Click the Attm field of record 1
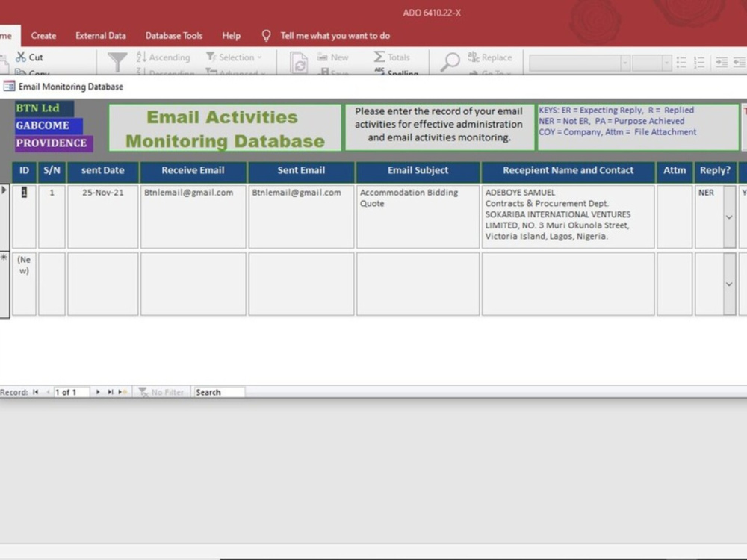747x560 pixels. click(675, 217)
